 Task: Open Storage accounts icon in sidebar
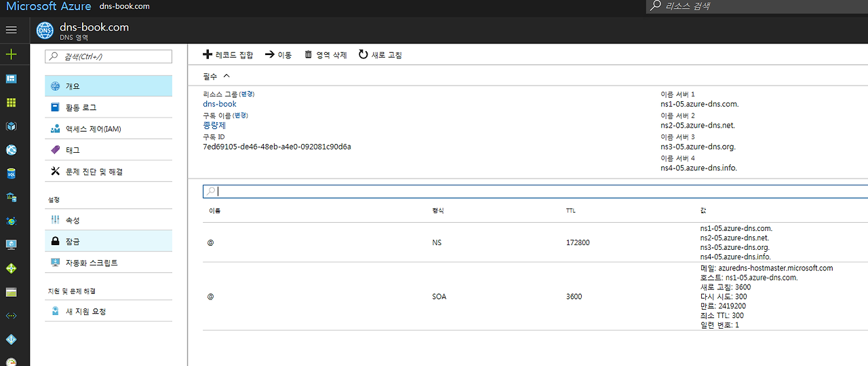(x=11, y=292)
